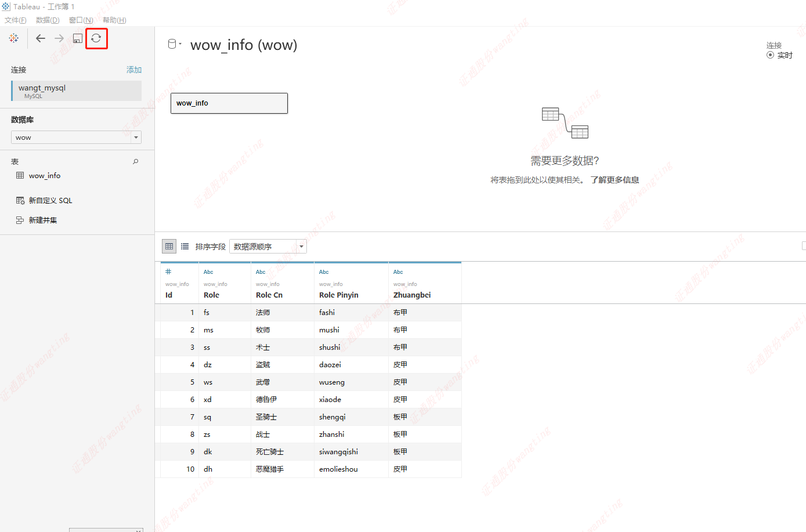Select the wow_info table icon in the list
The image size is (806, 532).
point(20,175)
